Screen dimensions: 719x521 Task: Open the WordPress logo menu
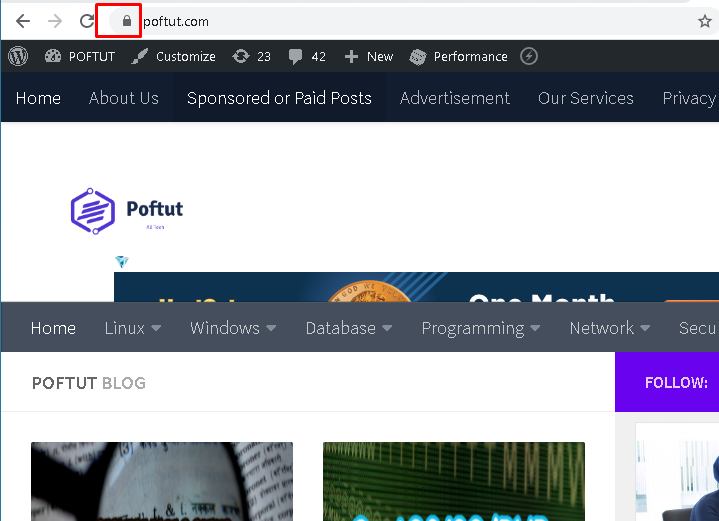point(18,56)
